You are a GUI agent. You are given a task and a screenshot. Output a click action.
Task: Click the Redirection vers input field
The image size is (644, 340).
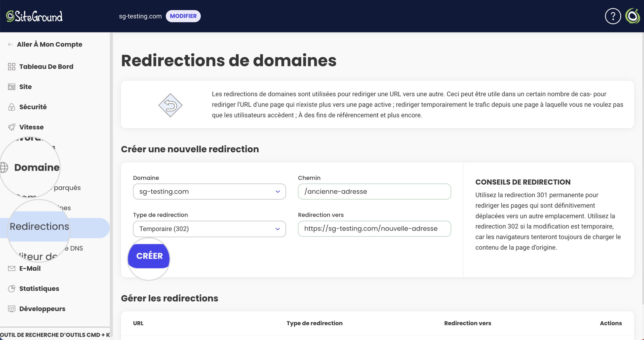coord(374,229)
